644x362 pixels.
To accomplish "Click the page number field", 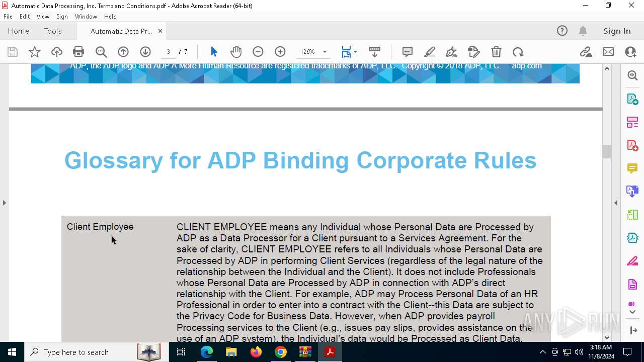I will (169, 52).
